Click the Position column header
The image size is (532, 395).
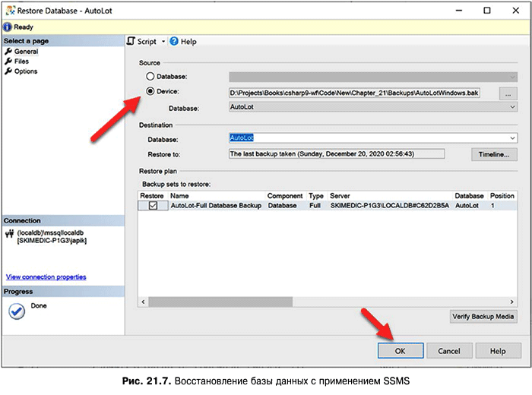pos(502,196)
